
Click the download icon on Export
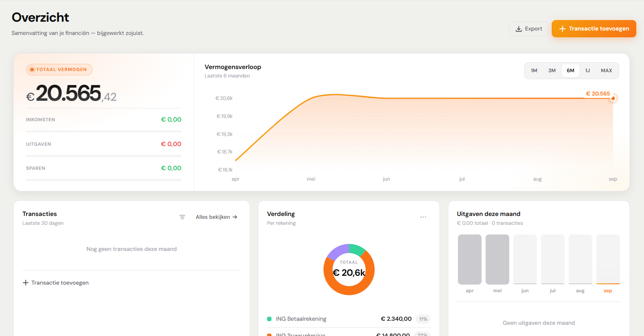(519, 29)
